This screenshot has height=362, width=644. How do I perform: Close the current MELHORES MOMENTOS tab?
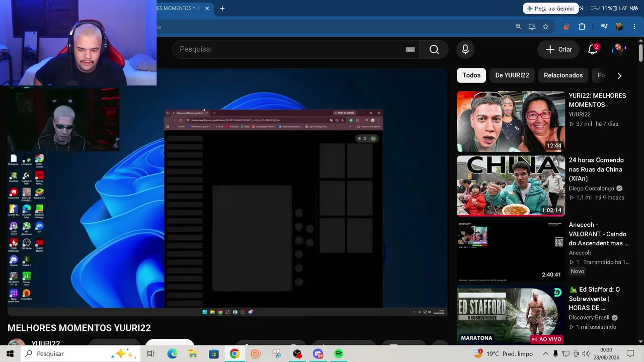pos(207,9)
